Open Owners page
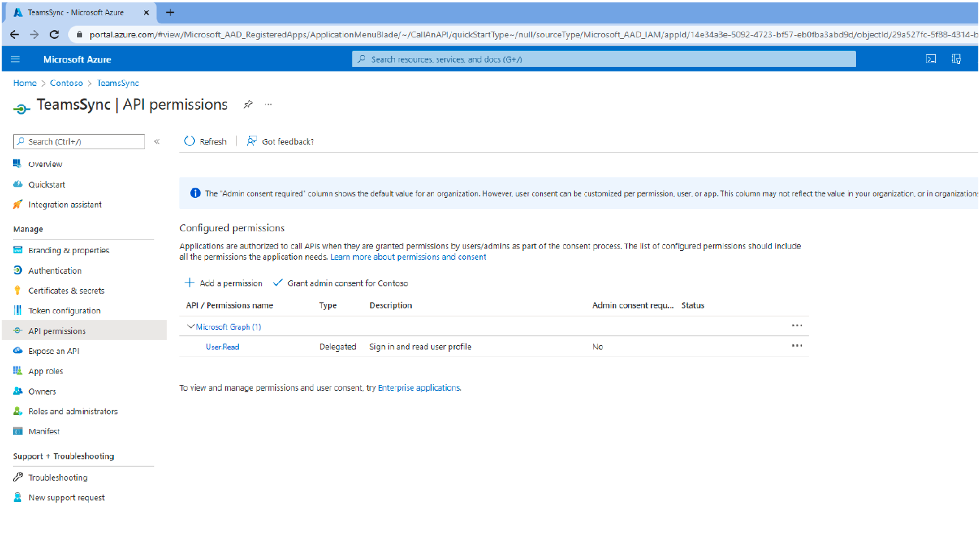 point(42,391)
